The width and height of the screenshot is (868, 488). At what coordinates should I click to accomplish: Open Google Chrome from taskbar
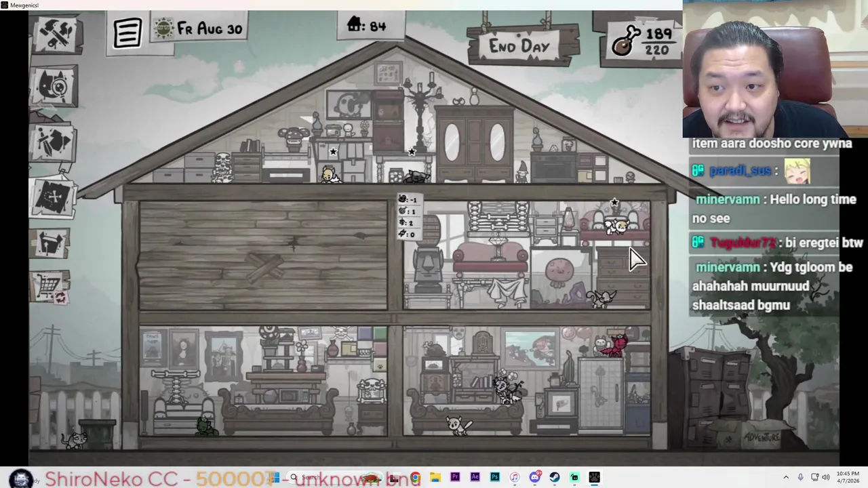[415, 478]
